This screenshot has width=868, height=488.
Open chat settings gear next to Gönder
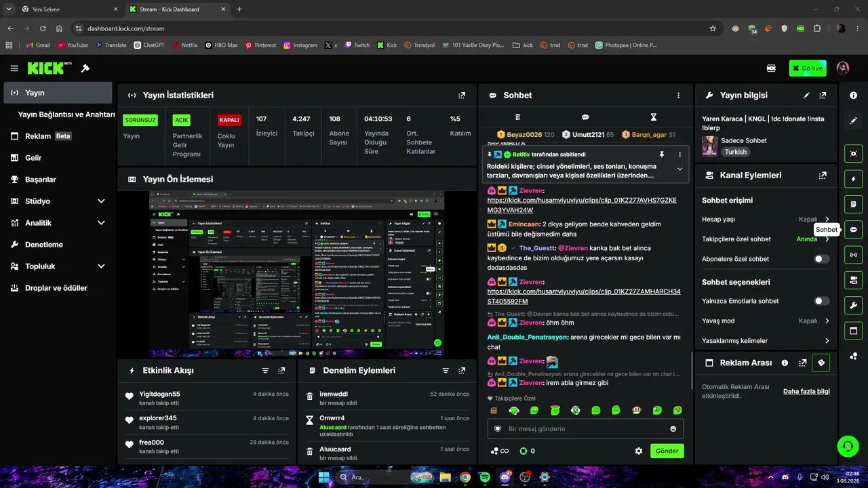(638, 451)
